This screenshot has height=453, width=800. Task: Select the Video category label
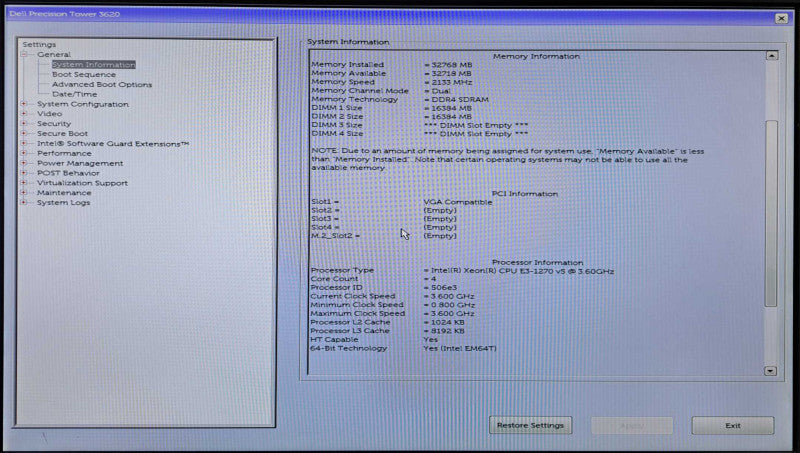click(x=49, y=114)
